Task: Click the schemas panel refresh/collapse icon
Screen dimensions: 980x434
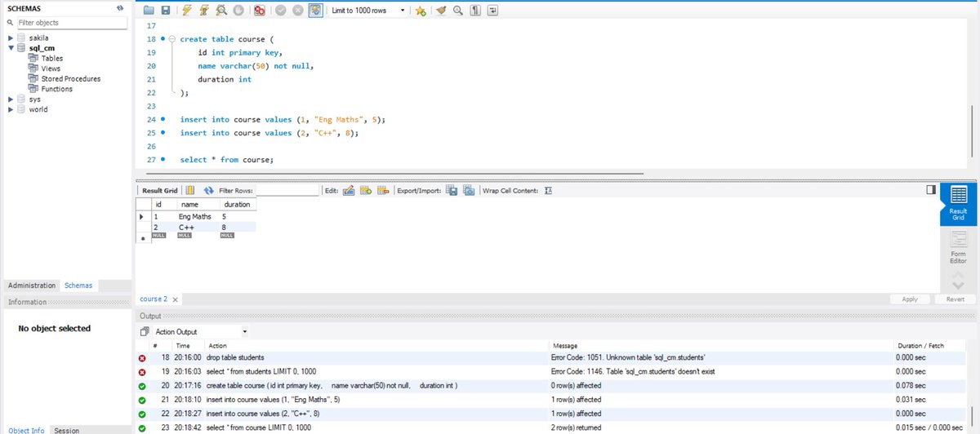Action: click(x=120, y=7)
